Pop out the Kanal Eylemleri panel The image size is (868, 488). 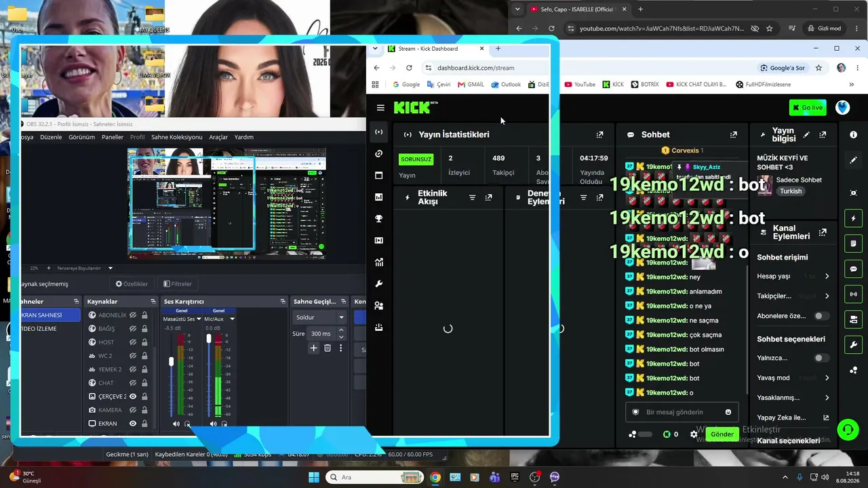[823, 232]
